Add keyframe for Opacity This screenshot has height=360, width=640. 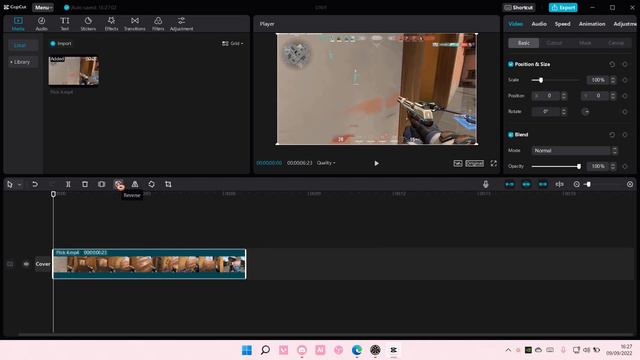[625, 167]
